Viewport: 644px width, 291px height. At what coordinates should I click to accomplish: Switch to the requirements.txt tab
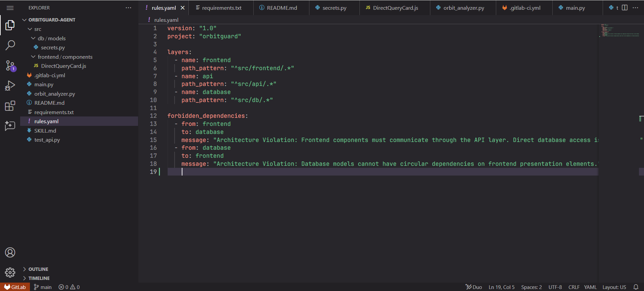(221, 8)
